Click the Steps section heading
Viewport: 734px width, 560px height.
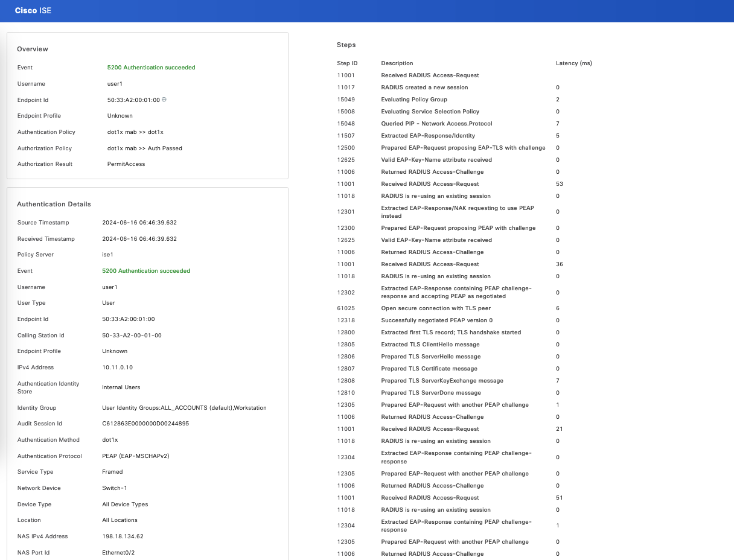346,45
